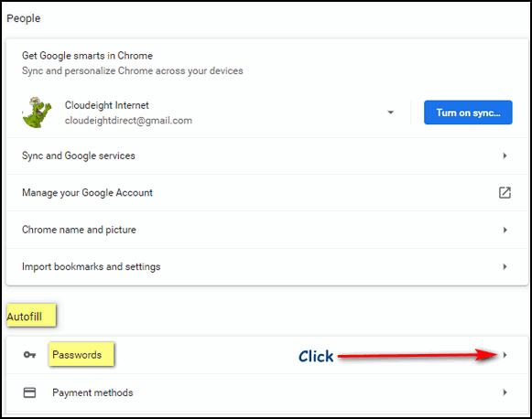The width and height of the screenshot is (532, 419).
Task: Open the Passwords settings entry
Action: point(267,355)
